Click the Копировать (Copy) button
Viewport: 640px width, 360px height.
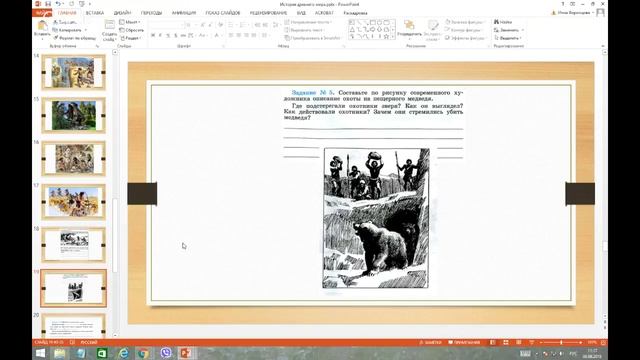(67, 30)
